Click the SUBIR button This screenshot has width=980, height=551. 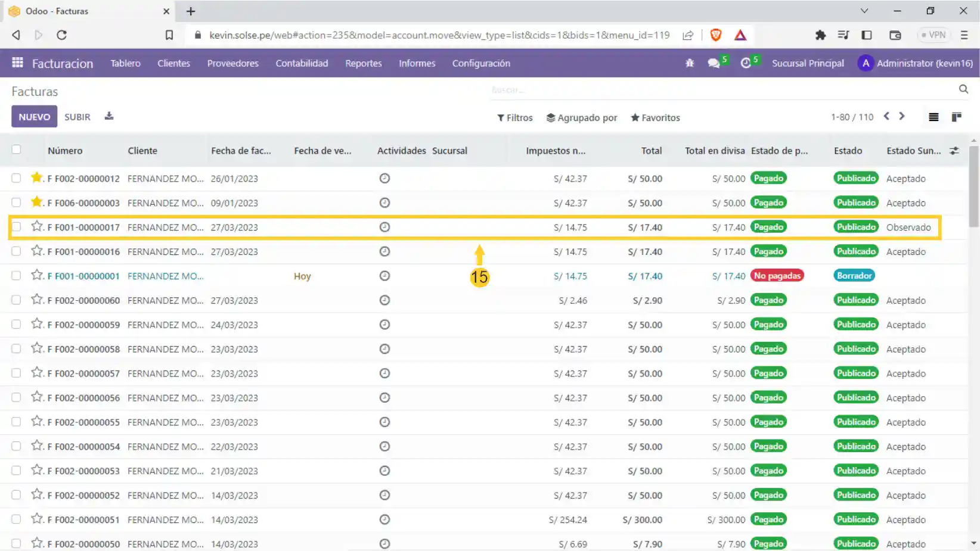point(77,117)
